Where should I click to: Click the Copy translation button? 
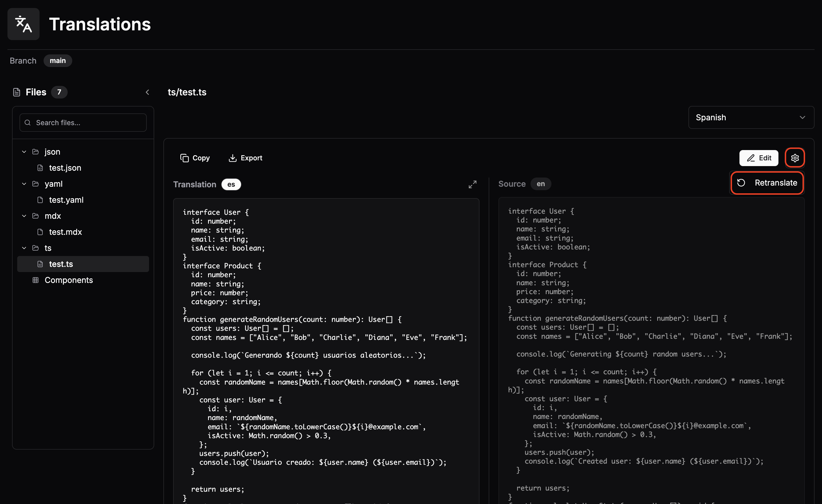click(x=195, y=158)
